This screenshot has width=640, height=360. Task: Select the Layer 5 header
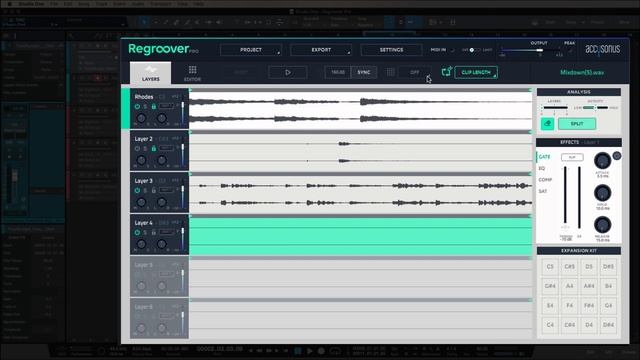click(x=159, y=276)
